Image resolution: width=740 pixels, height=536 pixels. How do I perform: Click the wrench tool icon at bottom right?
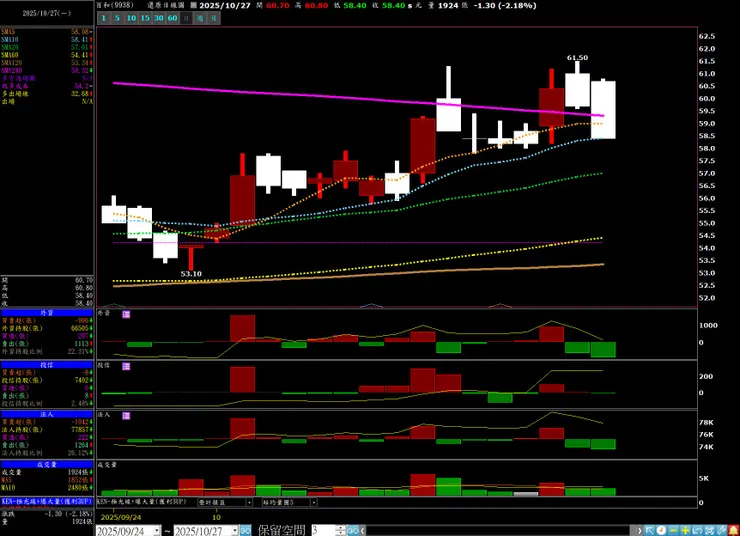click(x=722, y=530)
